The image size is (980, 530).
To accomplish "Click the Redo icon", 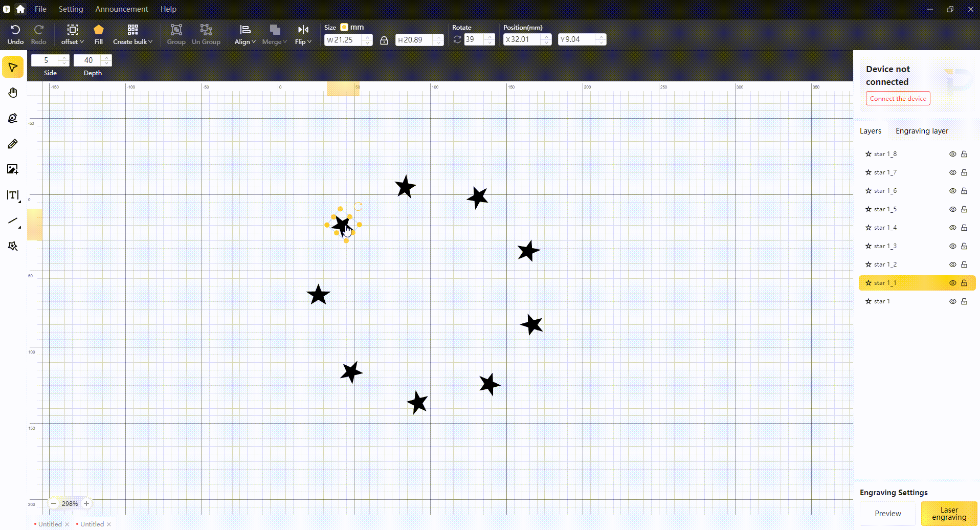I will [38, 30].
